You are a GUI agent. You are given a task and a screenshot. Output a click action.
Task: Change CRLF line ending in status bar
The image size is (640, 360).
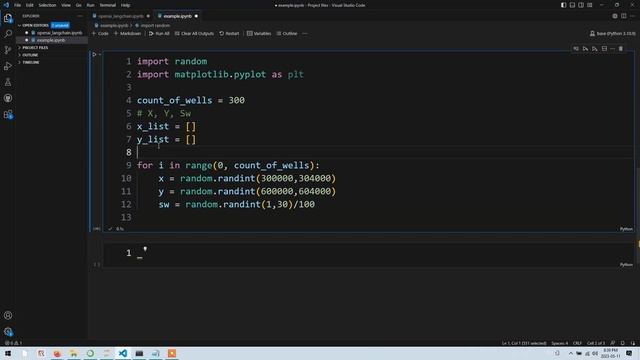point(577,343)
